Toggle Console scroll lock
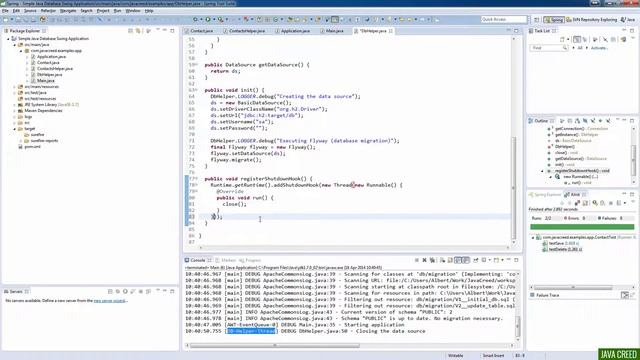The width and height of the screenshot is (640, 360). tap(450, 260)
